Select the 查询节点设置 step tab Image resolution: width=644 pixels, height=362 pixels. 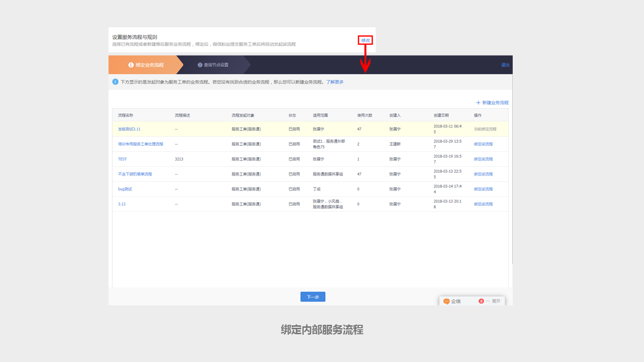pos(214,65)
